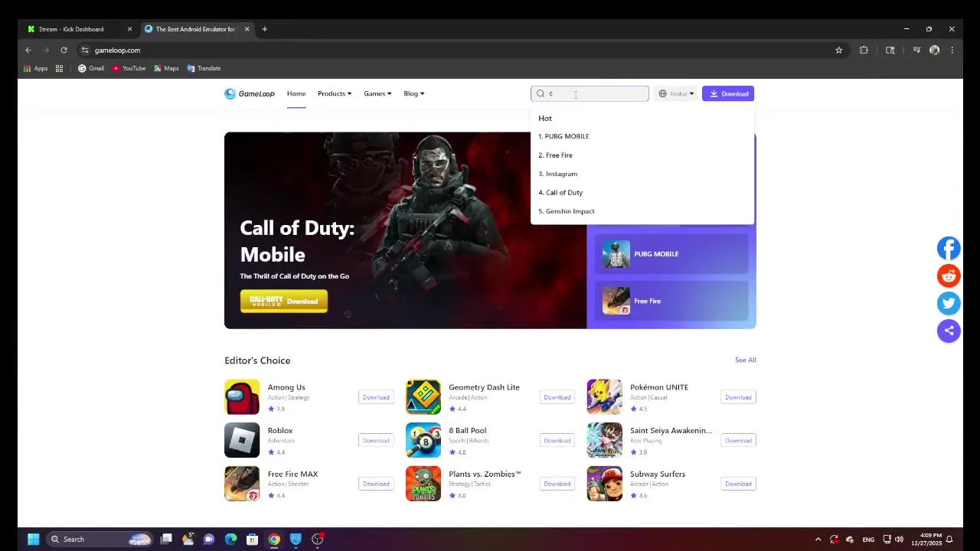Download Among Us
This screenshot has height=551, width=980.
[x=375, y=397]
